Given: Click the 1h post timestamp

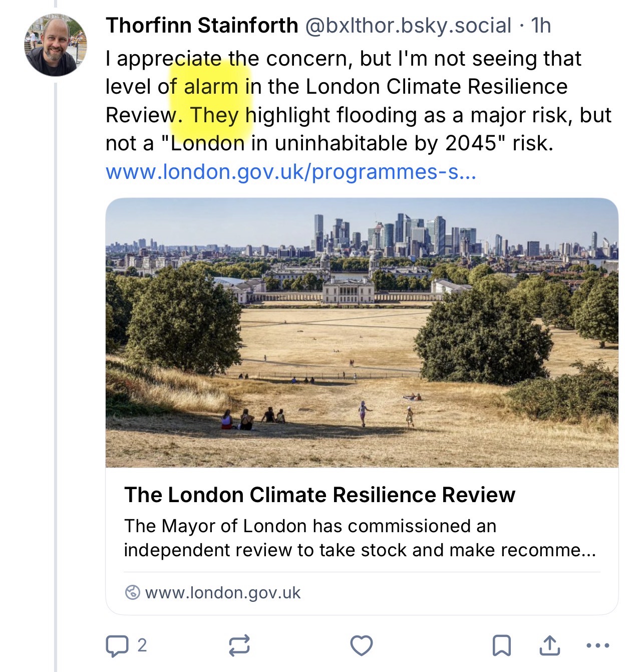Looking at the screenshot, I should pyautogui.click(x=541, y=25).
